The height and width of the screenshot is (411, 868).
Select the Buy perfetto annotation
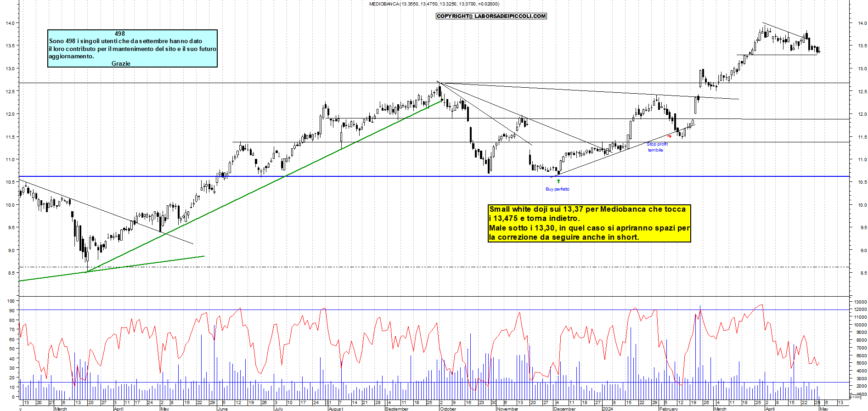point(558,189)
